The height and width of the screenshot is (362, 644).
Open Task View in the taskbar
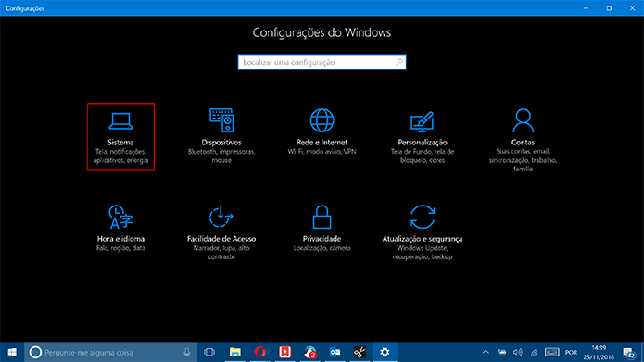[209, 352]
